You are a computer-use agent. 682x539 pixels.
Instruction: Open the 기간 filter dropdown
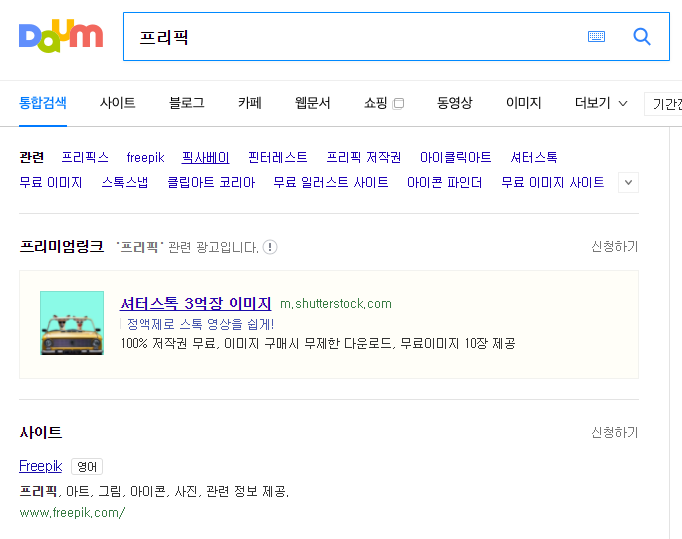point(663,104)
